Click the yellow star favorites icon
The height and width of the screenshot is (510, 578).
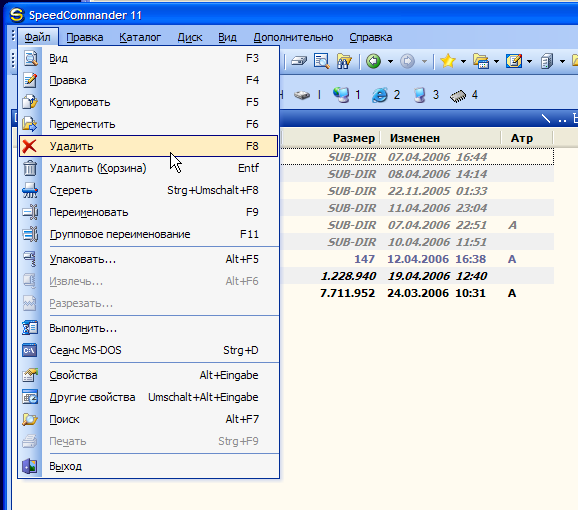448,61
